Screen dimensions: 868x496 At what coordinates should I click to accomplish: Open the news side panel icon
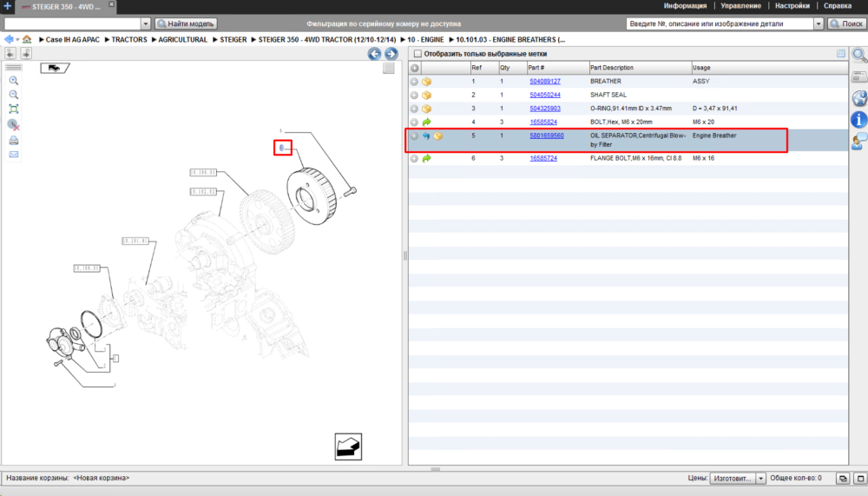coord(859,76)
